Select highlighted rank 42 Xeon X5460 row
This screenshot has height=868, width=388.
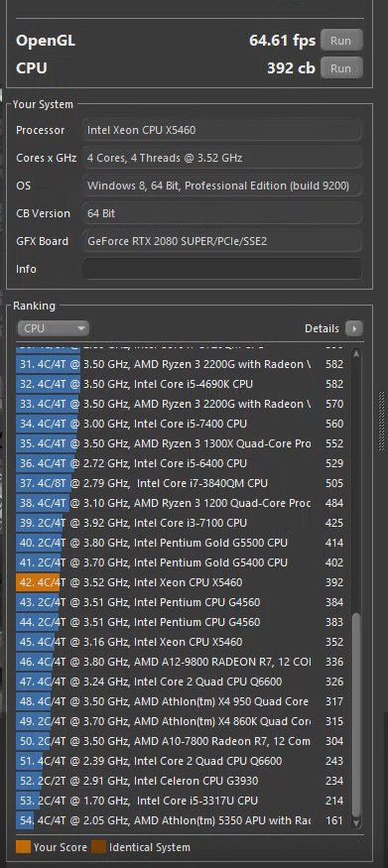[181, 583]
